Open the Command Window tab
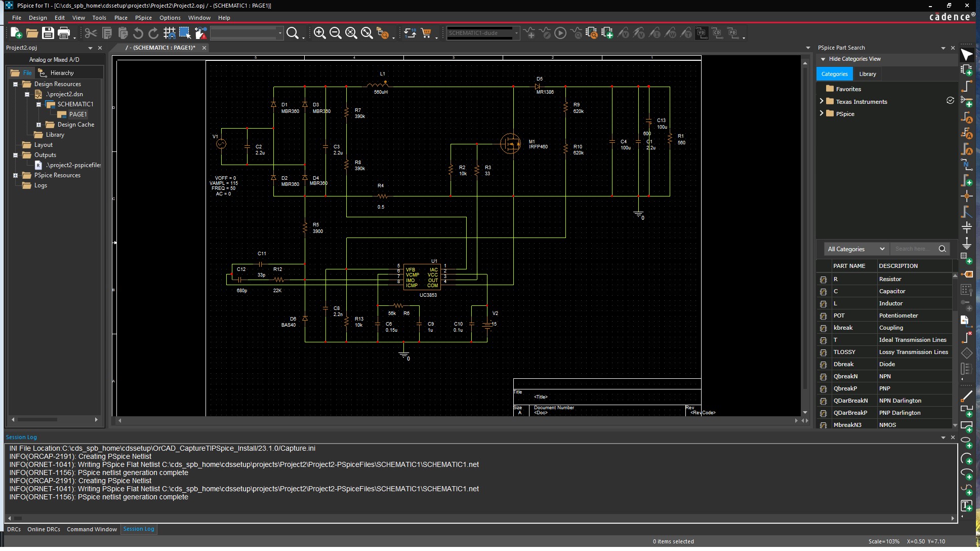Screen dimensions: 980x551 tap(92, 529)
